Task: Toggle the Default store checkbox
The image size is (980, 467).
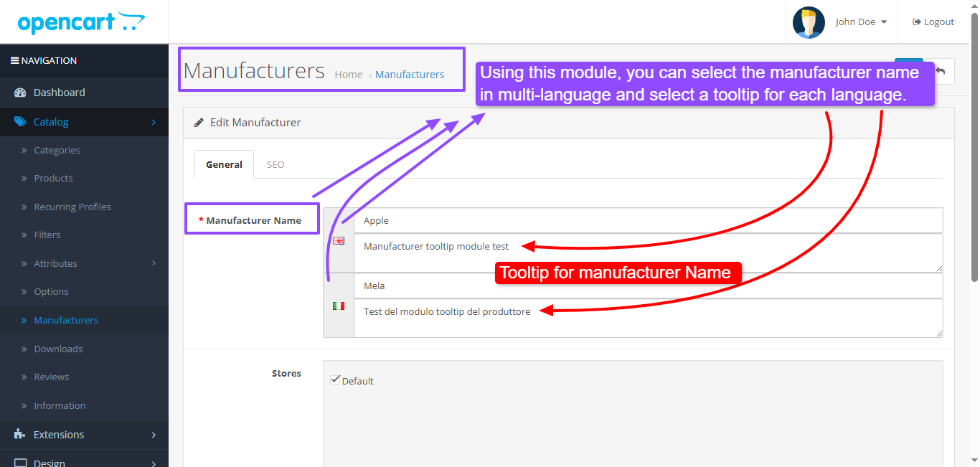Action: pyautogui.click(x=335, y=380)
